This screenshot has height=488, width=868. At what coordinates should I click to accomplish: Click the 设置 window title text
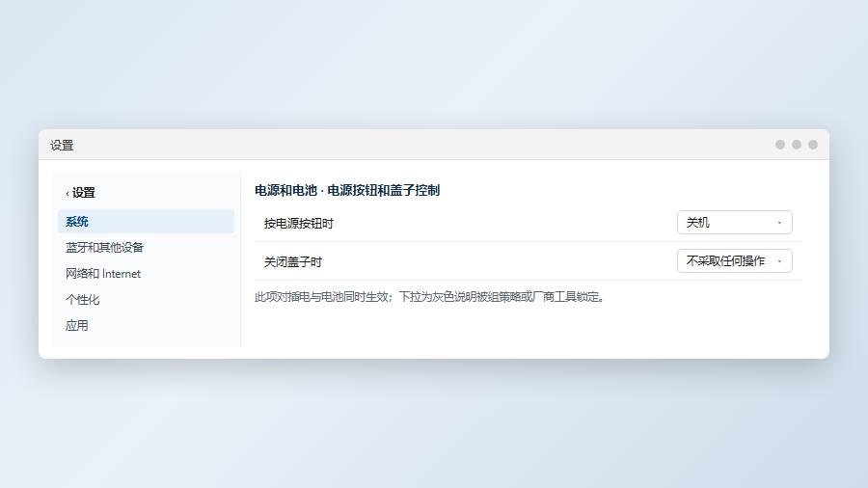62,145
